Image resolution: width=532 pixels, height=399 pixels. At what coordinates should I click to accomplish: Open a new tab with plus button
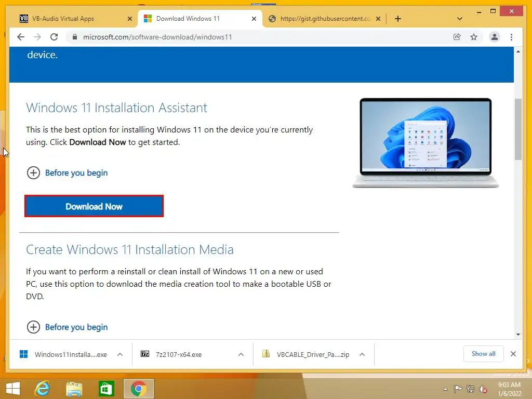[398, 19]
